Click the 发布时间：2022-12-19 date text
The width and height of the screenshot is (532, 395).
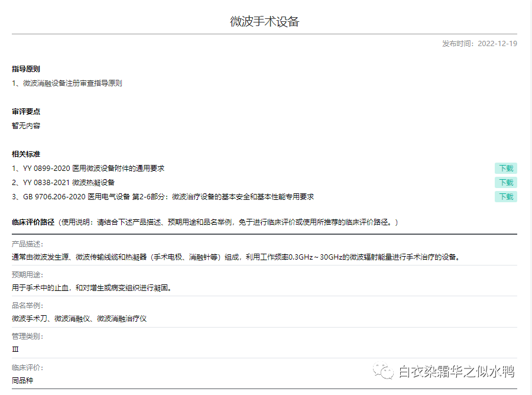[x=479, y=43]
